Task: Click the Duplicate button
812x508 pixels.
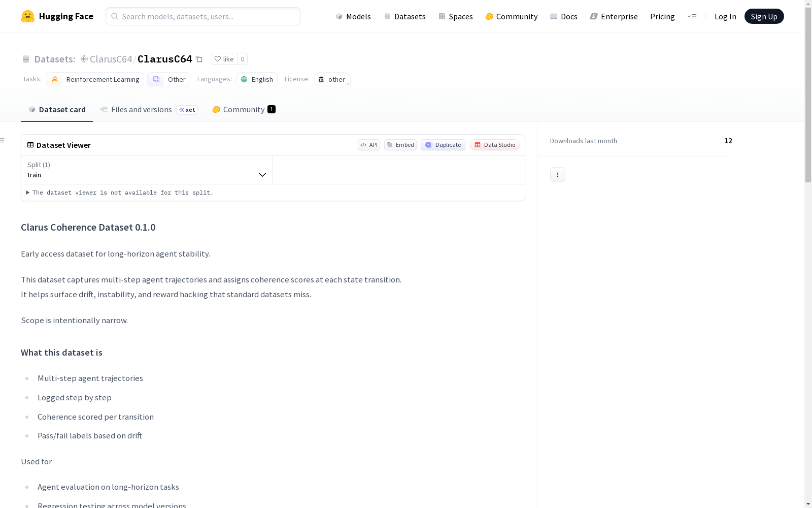Action: pyautogui.click(x=443, y=145)
